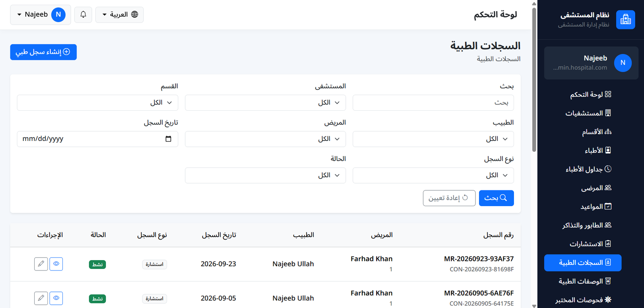View record MR-20260923-93AF37 with eye icon
The image size is (644, 308).
pyautogui.click(x=56, y=264)
